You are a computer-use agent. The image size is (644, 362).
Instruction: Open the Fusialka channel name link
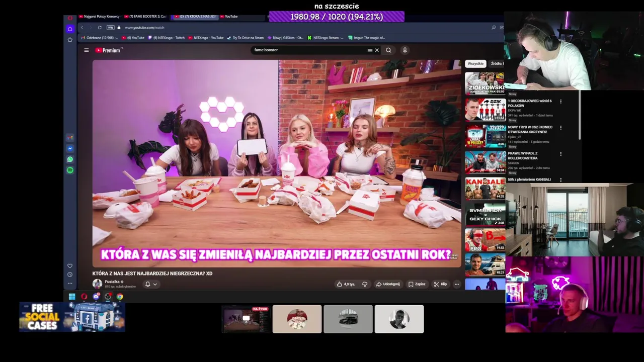point(112,282)
